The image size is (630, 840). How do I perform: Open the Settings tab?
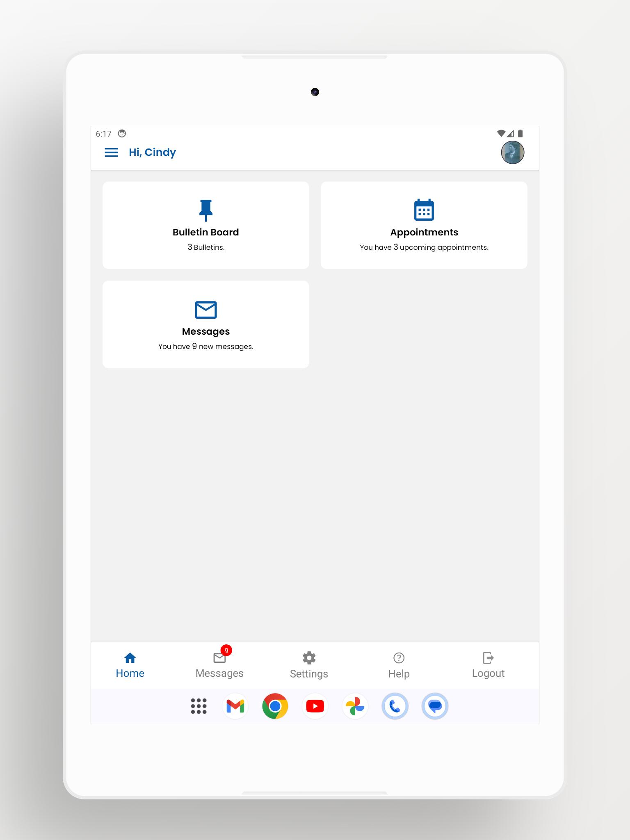point(309,665)
